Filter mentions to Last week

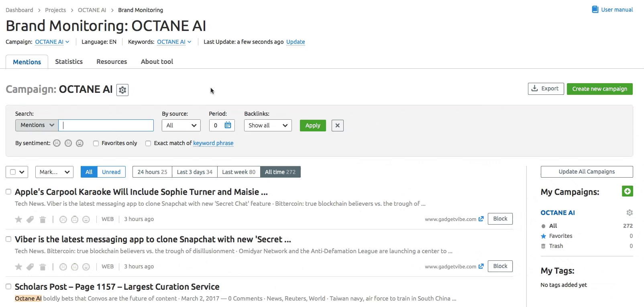tap(238, 172)
